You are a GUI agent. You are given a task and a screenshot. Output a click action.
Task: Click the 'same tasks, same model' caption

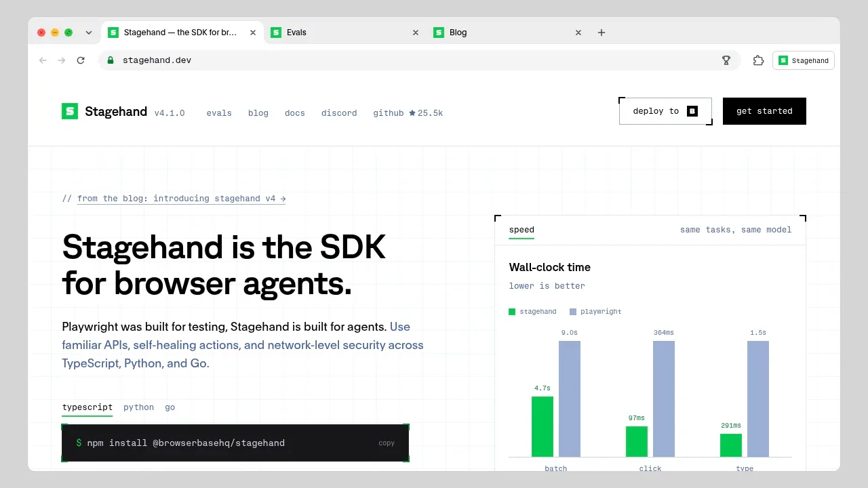736,230
